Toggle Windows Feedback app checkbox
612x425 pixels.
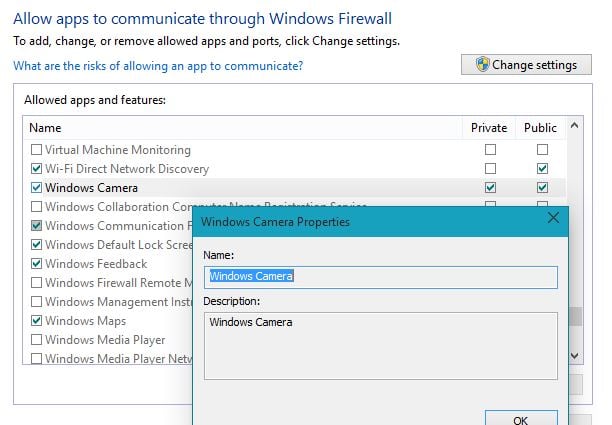(x=37, y=264)
